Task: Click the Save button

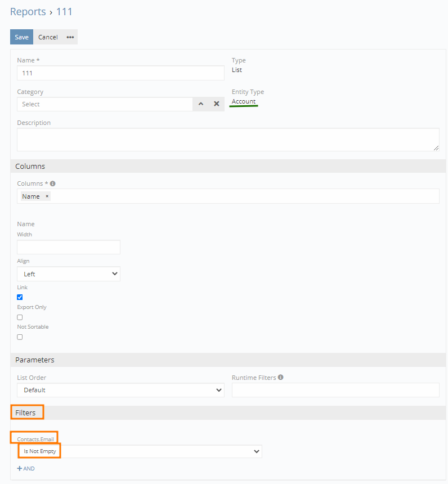Action: [21, 37]
